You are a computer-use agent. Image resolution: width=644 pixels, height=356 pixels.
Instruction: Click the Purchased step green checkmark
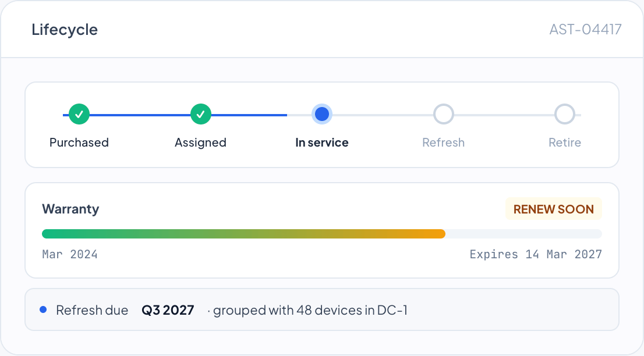(x=79, y=114)
